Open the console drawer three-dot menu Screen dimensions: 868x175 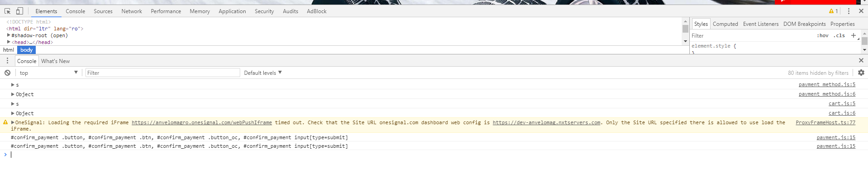click(x=7, y=61)
